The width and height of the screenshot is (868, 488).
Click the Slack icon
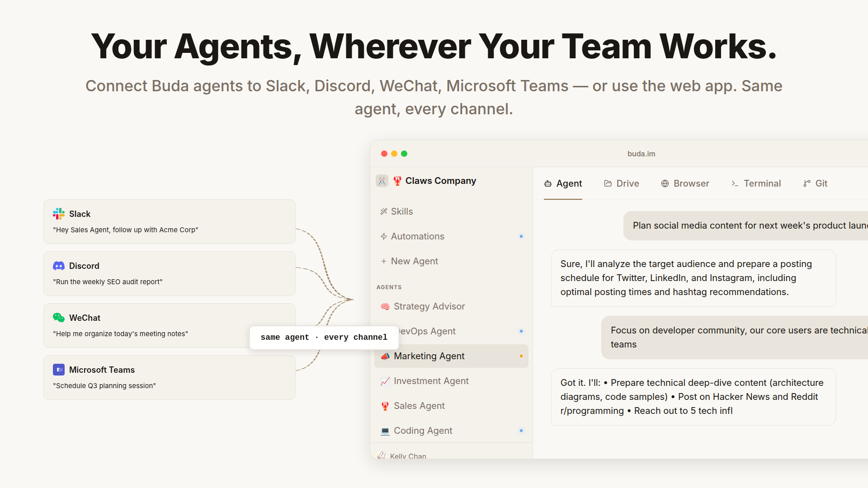(x=59, y=214)
